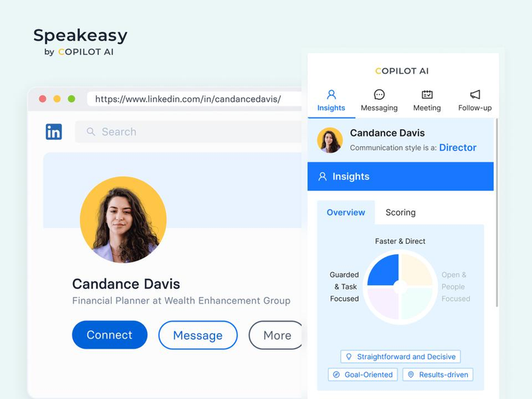Click the search magnifier icon
532x399 pixels.
91,132
